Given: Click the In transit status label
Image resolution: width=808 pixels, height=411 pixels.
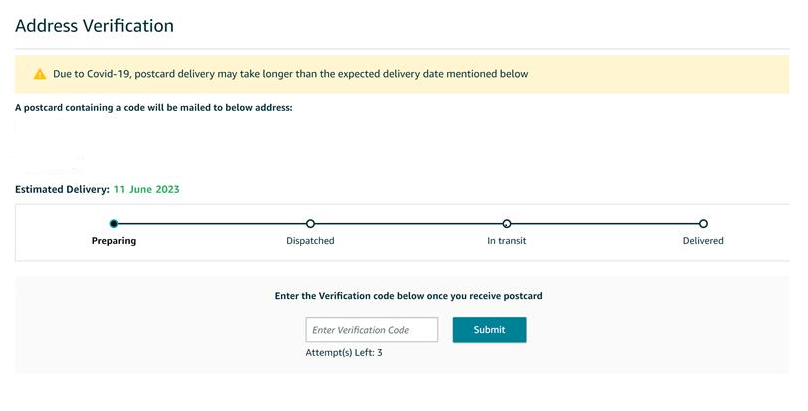Looking at the screenshot, I should tap(507, 241).
